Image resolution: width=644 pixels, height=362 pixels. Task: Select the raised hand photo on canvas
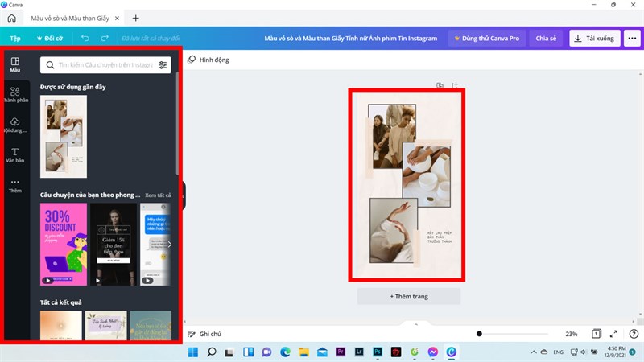[x=394, y=231]
